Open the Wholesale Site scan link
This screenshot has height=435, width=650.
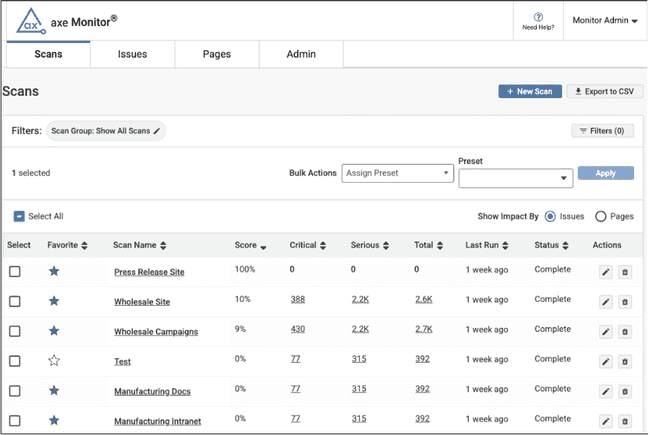142,302
